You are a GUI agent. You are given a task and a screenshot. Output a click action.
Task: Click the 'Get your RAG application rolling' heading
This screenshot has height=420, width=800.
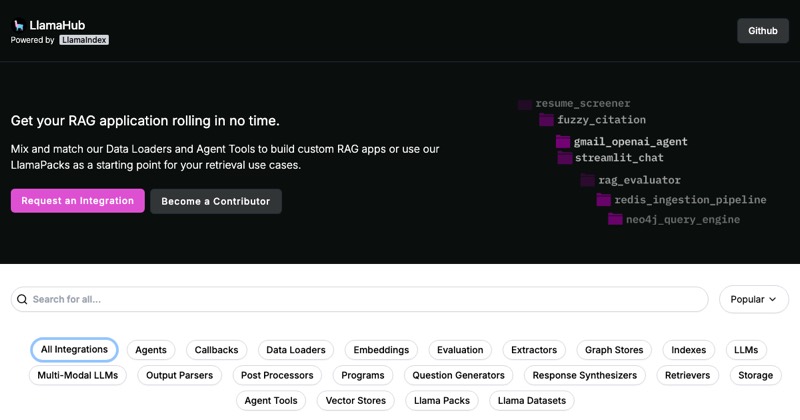(x=145, y=121)
